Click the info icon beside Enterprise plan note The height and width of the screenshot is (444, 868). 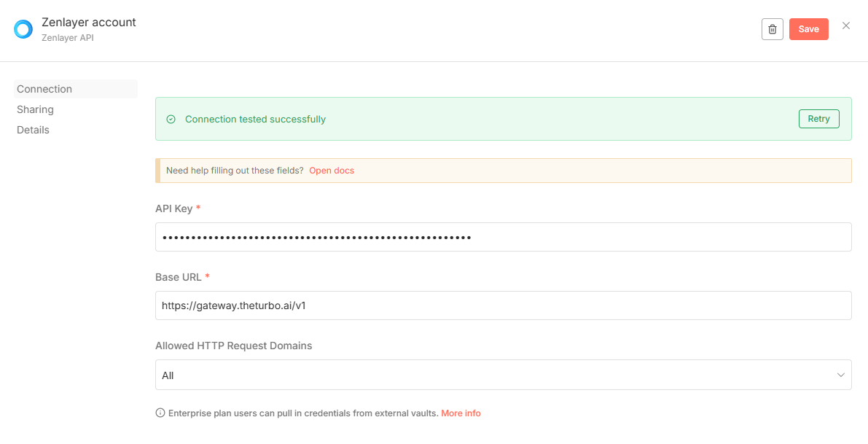(160, 413)
